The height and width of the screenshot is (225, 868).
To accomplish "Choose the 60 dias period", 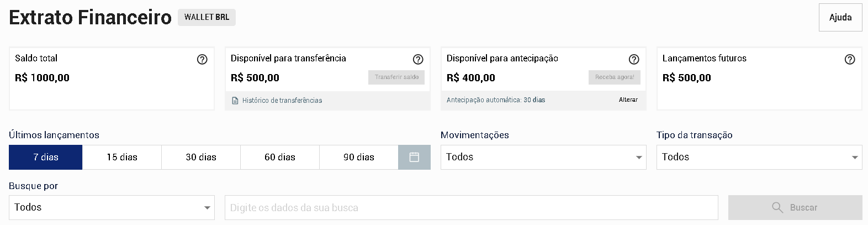I will pos(280,158).
